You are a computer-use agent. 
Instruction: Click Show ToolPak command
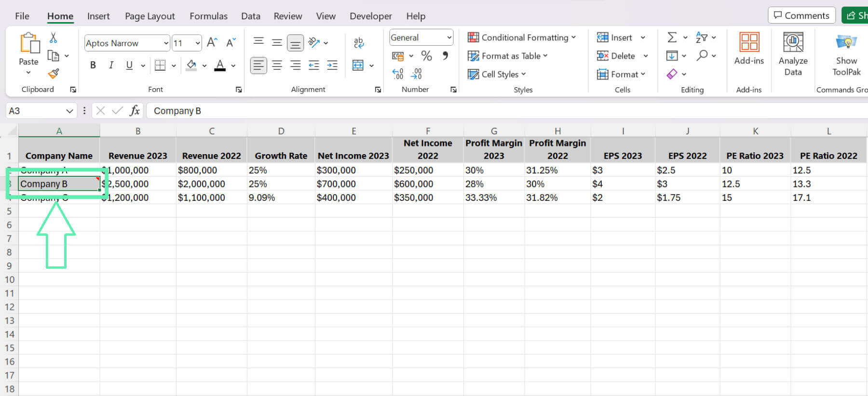point(846,54)
